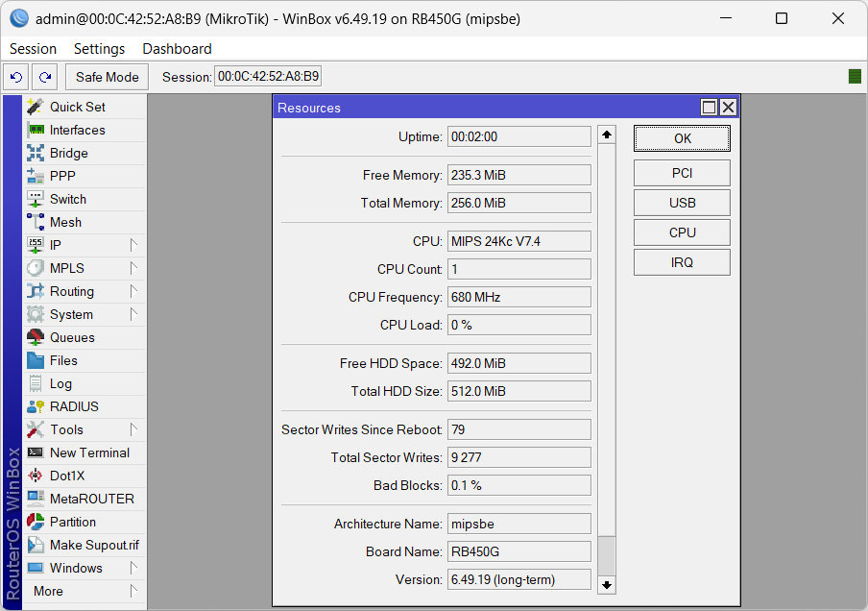This screenshot has height=611, width=868.
Task: Open Interfaces icon in sidebar
Action: pyautogui.click(x=36, y=130)
